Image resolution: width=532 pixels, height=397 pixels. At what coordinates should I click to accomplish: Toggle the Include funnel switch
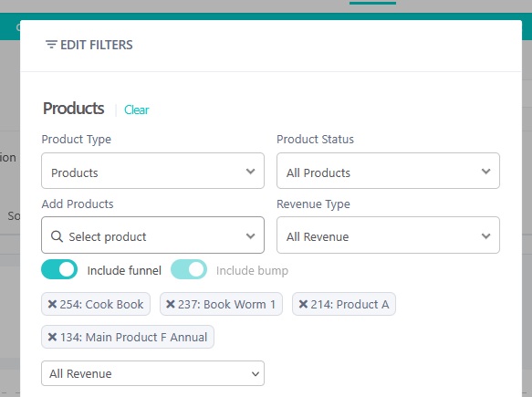(59, 269)
